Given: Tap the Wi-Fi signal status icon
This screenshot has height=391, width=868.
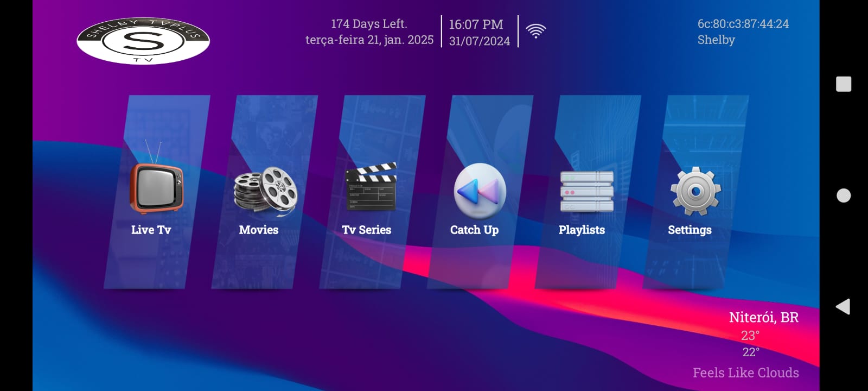Looking at the screenshot, I should pyautogui.click(x=535, y=31).
